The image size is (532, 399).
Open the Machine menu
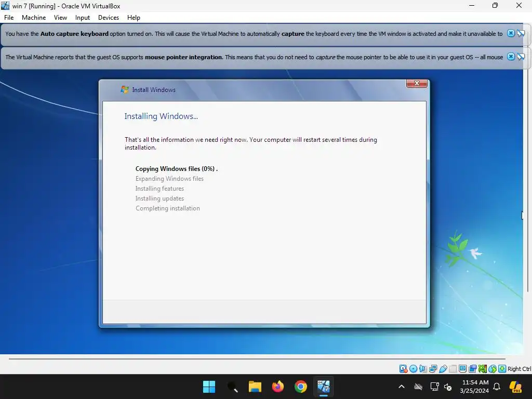(34, 18)
